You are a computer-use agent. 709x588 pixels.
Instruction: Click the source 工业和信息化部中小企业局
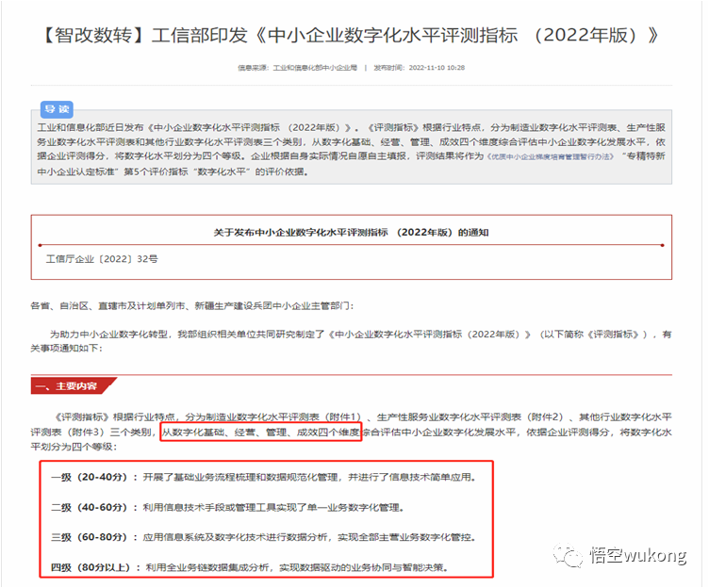click(x=315, y=68)
